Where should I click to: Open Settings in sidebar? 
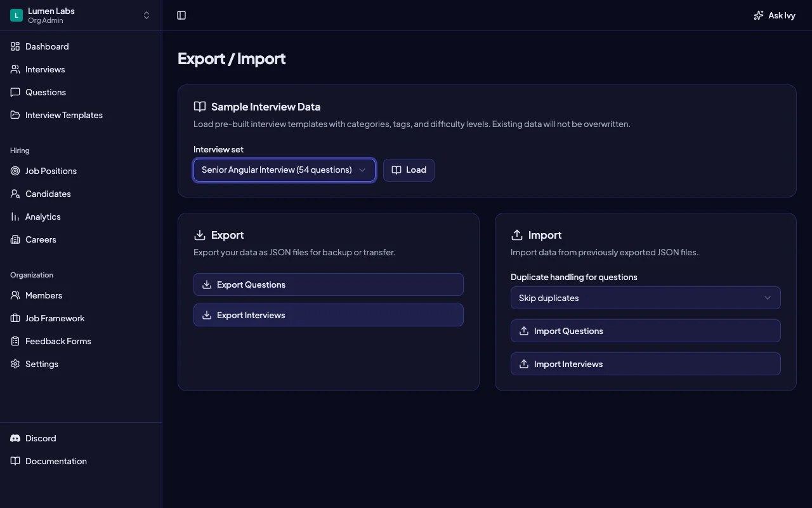coord(81,364)
